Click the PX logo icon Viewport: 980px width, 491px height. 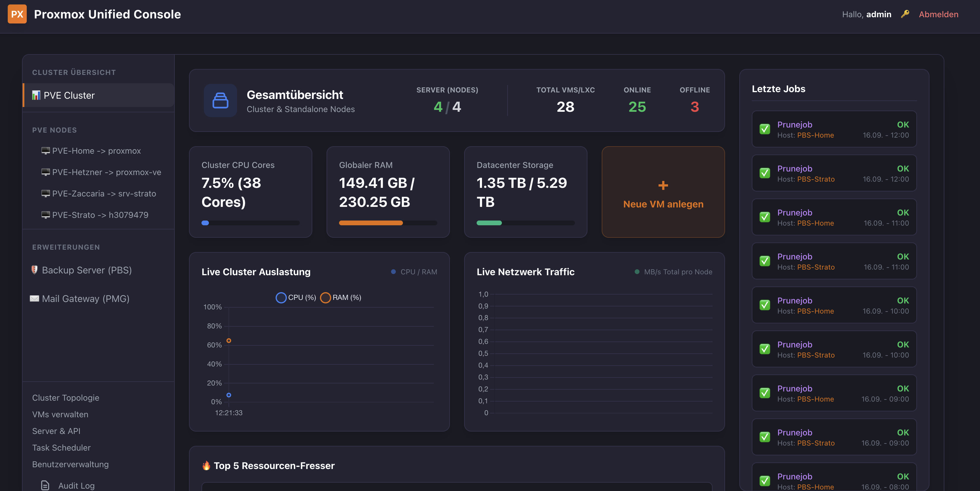[x=17, y=14]
